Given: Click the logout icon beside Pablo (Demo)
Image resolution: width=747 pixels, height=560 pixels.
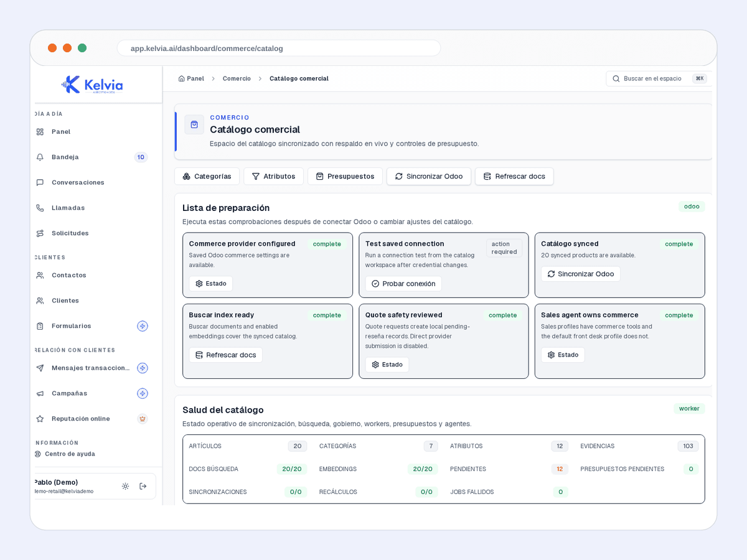Looking at the screenshot, I should (143, 486).
